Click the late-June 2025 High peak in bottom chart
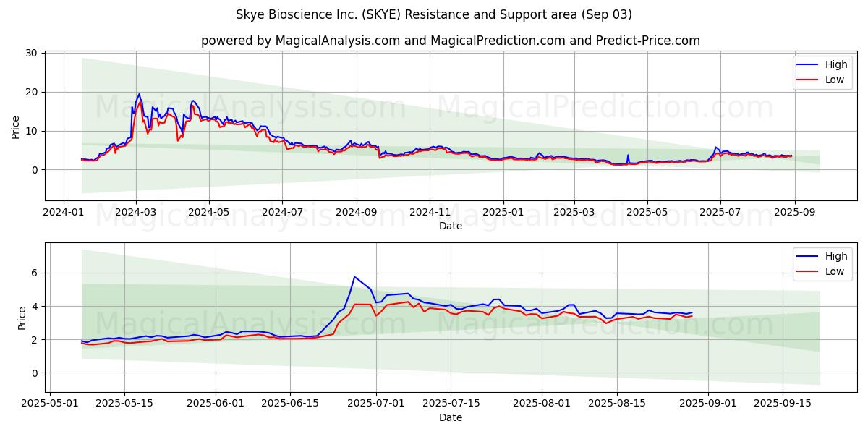This screenshot has height=434, width=868. (354, 277)
